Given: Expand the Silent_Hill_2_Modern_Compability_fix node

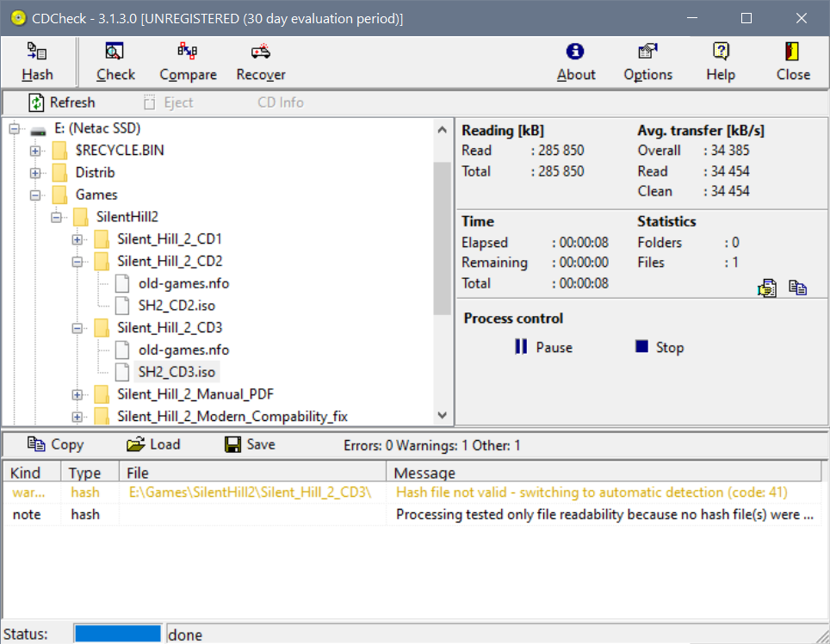Looking at the screenshot, I should pyautogui.click(x=77, y=417).
